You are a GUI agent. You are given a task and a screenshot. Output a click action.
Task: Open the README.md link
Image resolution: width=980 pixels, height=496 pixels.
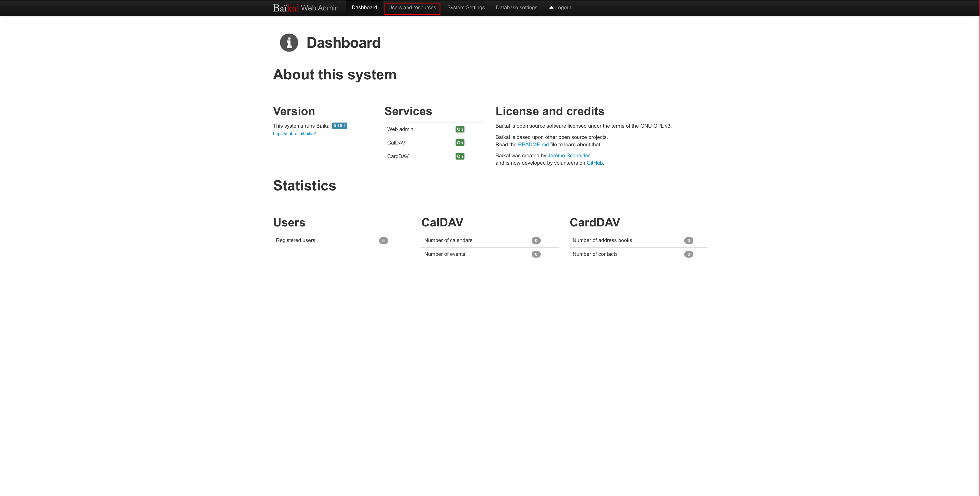click(x=533, y=145)
